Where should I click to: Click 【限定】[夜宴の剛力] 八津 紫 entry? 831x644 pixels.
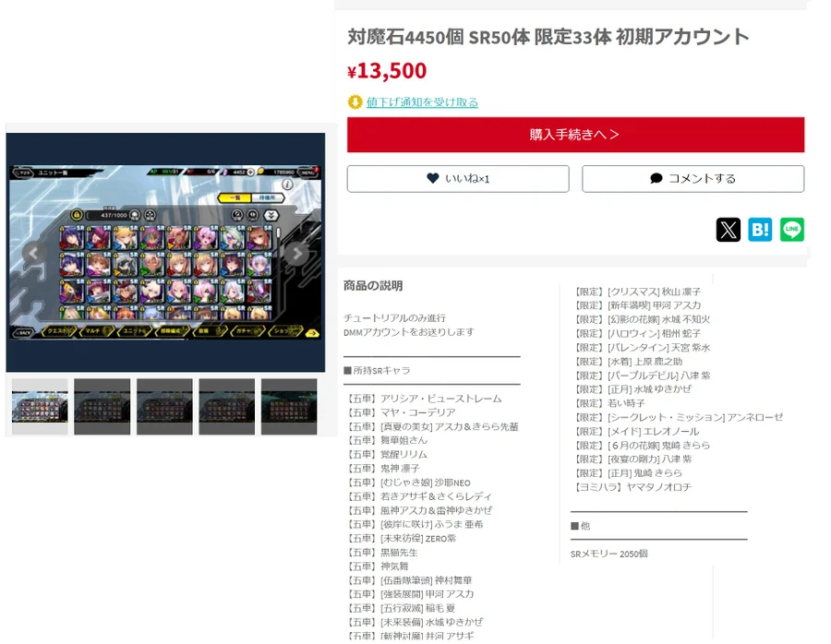pos(632,459)
